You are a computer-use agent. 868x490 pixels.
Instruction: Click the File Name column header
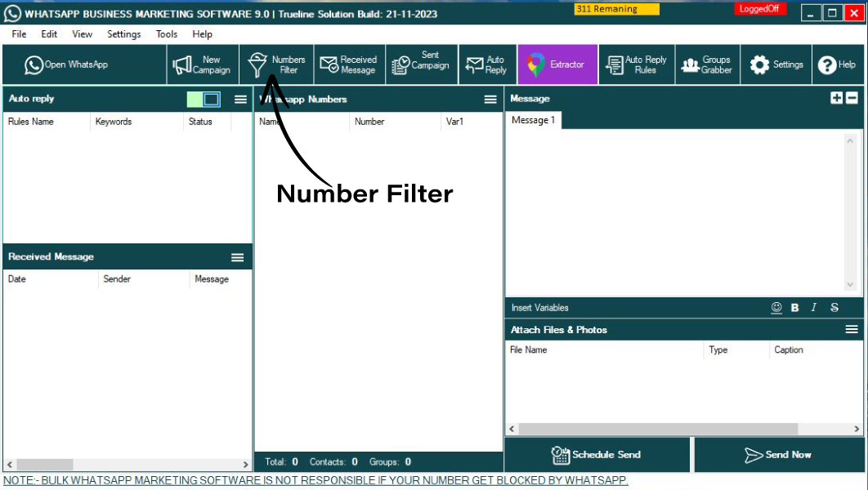604,350
